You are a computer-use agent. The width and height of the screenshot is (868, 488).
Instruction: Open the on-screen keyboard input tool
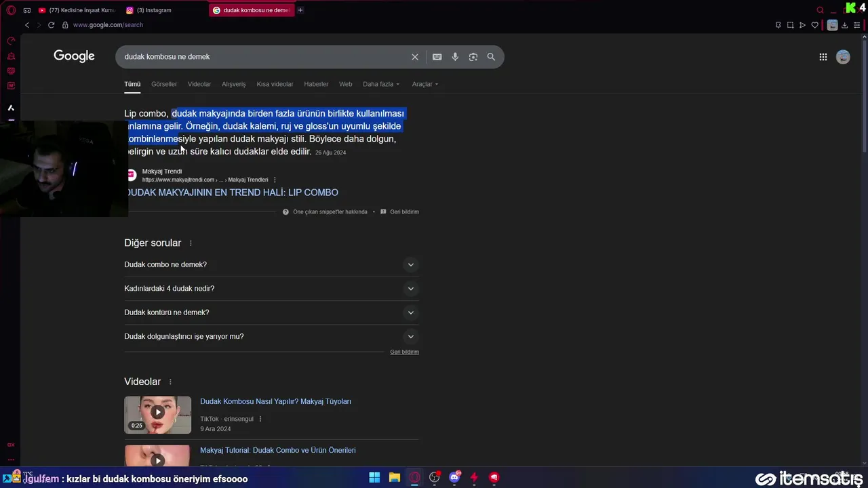pyautogui.click(x=437, y=57)
